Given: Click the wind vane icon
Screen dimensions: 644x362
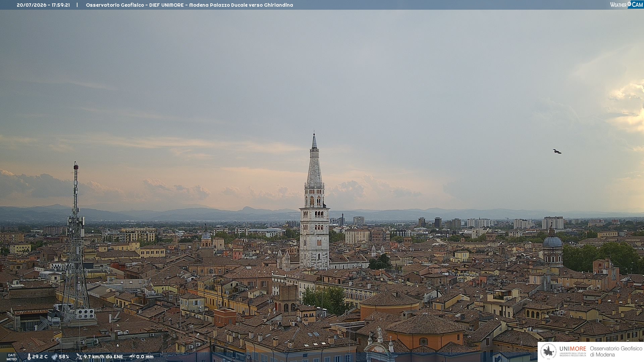Looking at the screenshot, I should (79, 357).
